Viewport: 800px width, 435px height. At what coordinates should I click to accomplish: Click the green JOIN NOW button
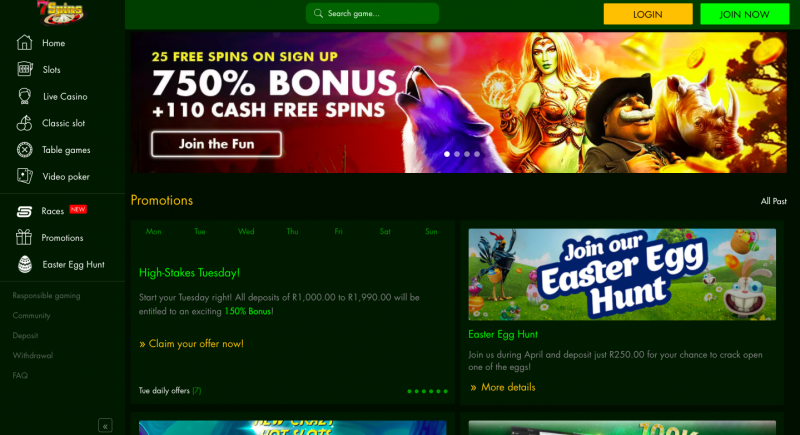pyautogui.click(x=744, y=14)
